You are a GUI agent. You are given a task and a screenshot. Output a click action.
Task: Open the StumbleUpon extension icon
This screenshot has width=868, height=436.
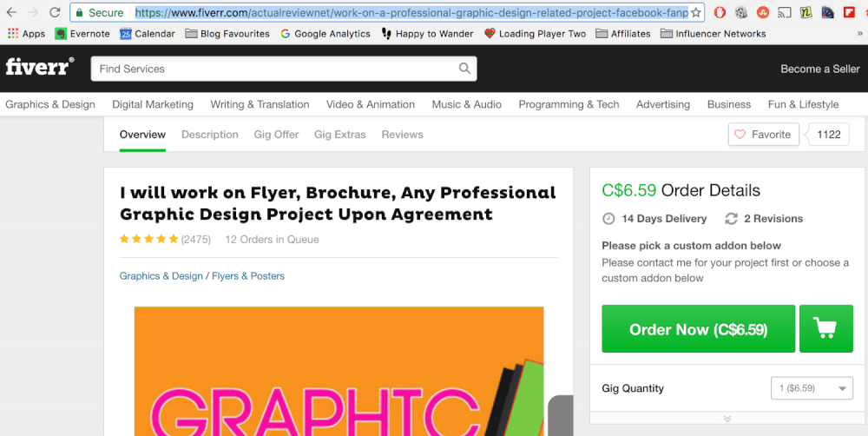tap(763, 12)
